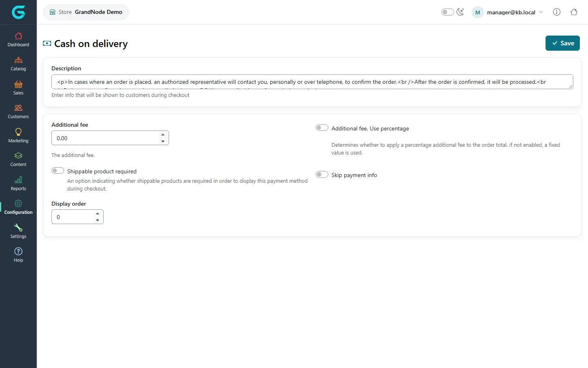Screen dimensions: 588x368
Task: Open the Content sidebar section
Action: (x=18, y=159)
